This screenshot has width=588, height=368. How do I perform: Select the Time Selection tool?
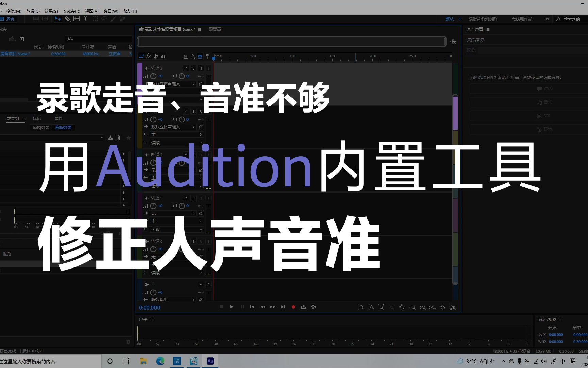pos(86,19)
